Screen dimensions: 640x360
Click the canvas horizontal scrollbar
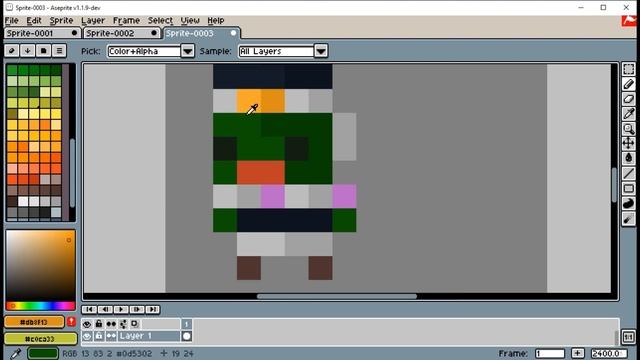point(337,296)
